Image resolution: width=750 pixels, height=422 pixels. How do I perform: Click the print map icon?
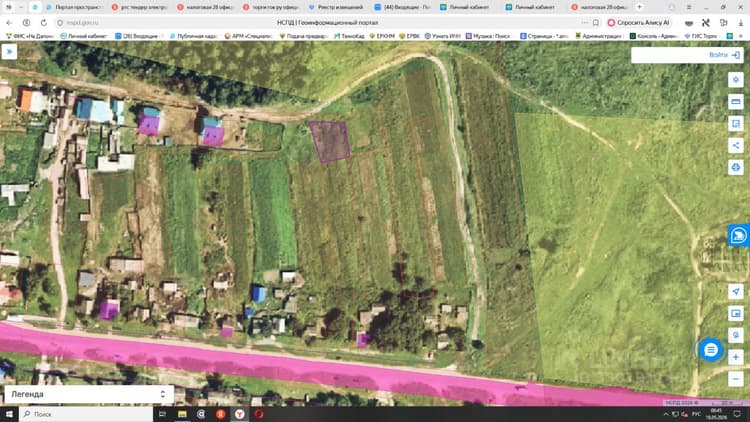pos(736,167)
